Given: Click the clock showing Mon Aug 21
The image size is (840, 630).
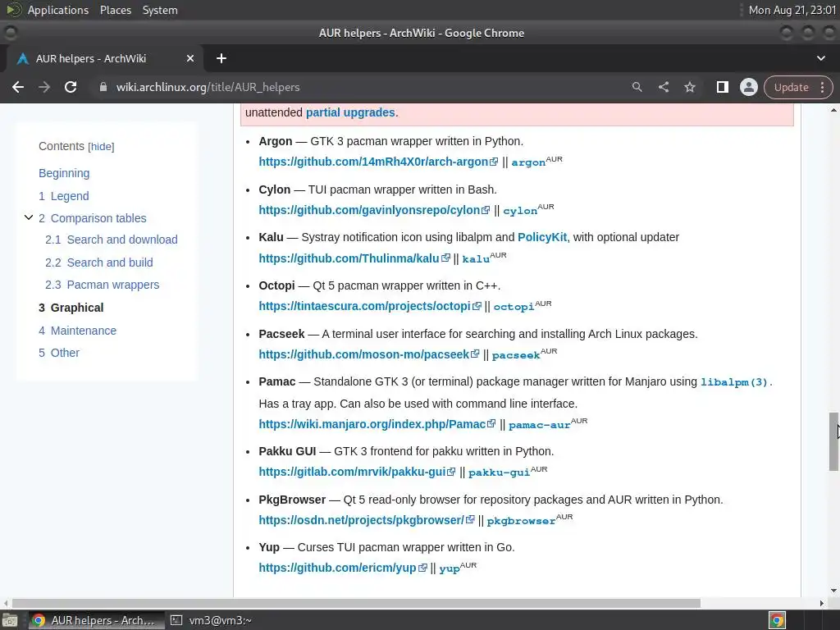Looking at the screenshot, I should pyautogui.click(x=792, y=10).
